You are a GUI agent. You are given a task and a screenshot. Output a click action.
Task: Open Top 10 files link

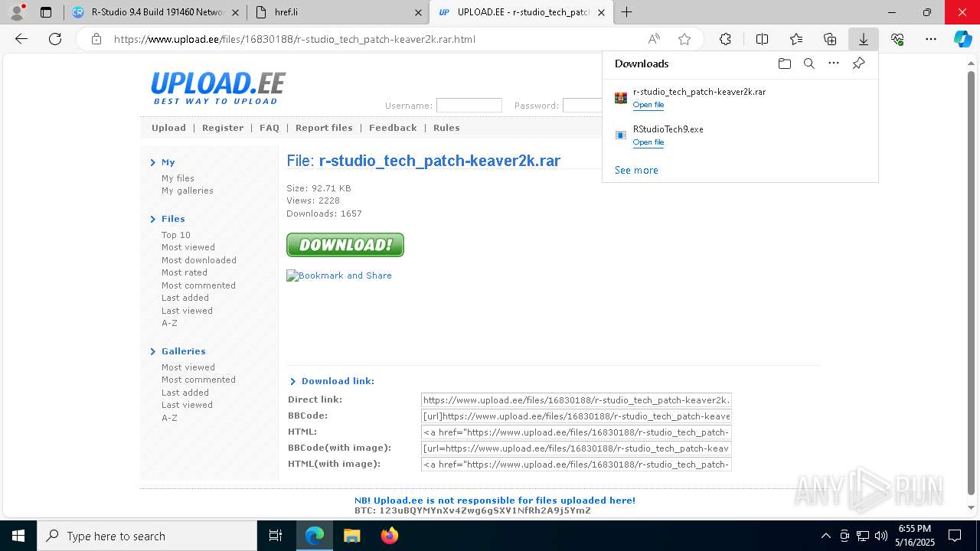(x=176, y=235)
